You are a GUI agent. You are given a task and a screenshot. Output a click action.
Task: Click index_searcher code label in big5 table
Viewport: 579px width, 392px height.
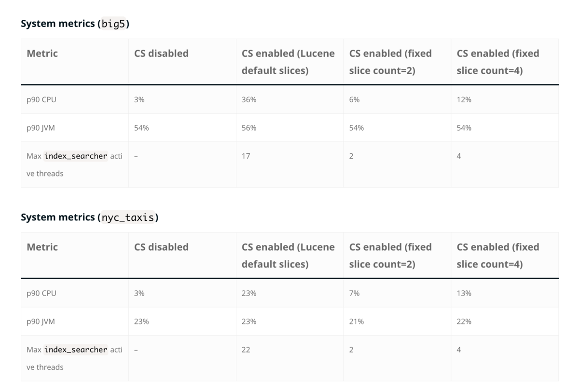click(x=76, y=156)
